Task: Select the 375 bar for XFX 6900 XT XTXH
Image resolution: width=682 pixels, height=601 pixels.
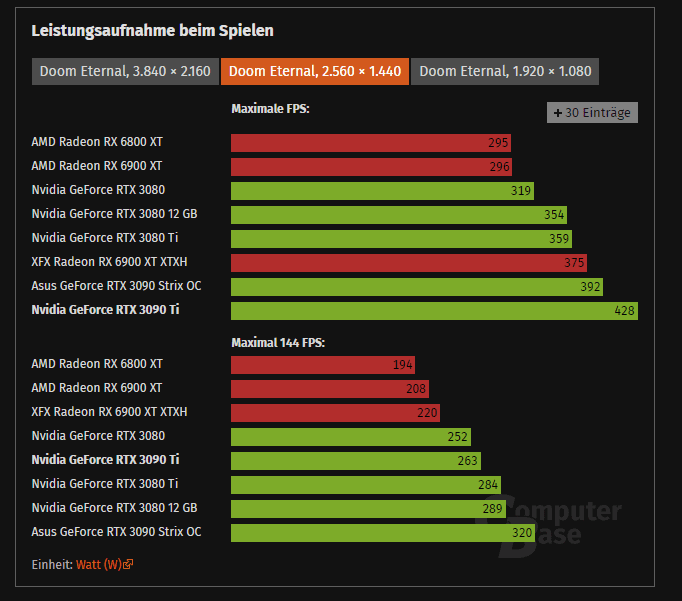Action: 409,263
